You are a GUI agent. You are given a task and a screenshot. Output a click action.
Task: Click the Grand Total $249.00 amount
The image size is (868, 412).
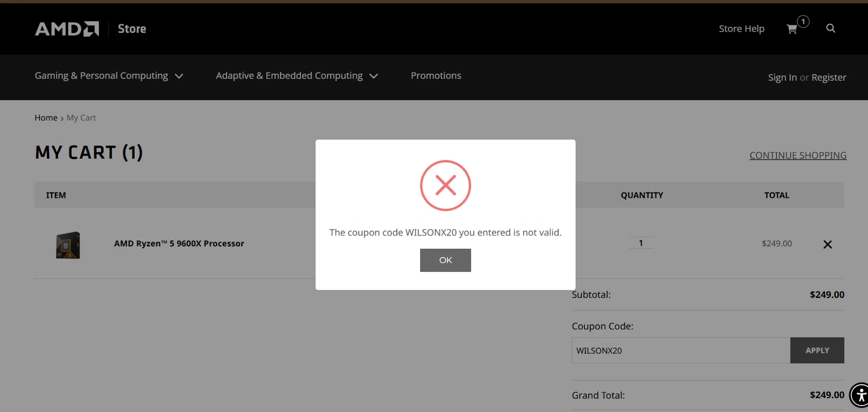tap(827, 395)
